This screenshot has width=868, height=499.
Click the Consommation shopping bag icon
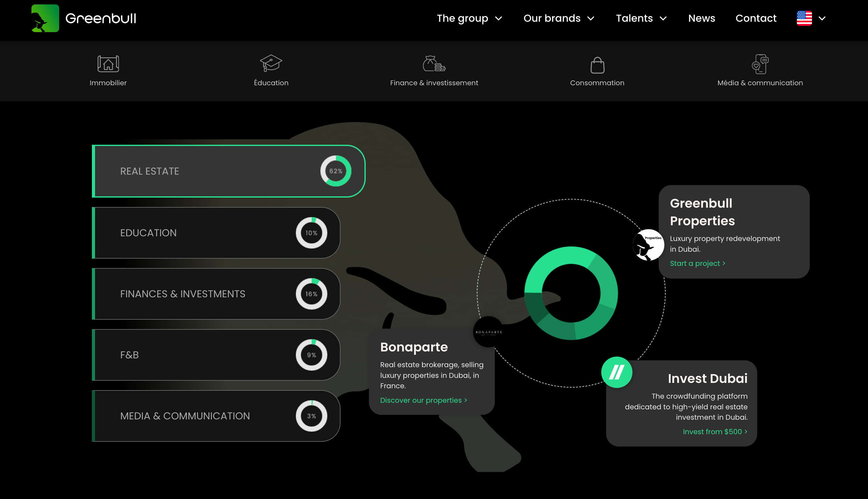tap(597, 65)
